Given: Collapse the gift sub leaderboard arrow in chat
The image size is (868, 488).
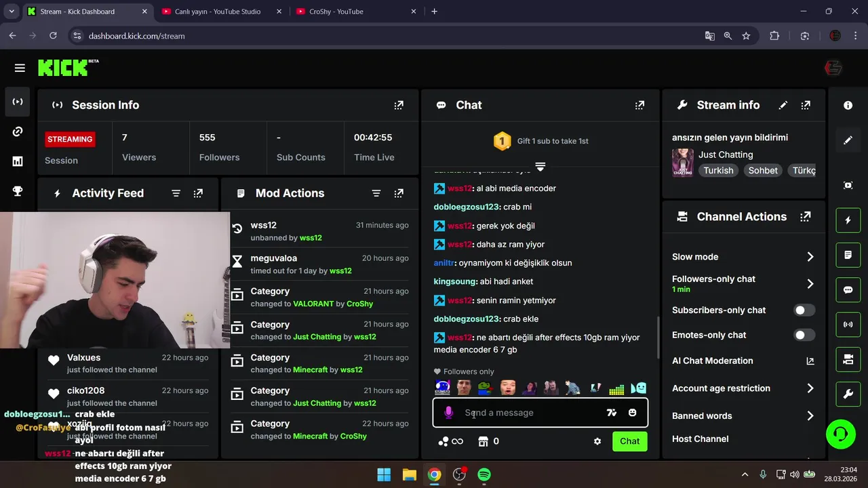Looking at the screenshot, I should click(x=540, y=167).
